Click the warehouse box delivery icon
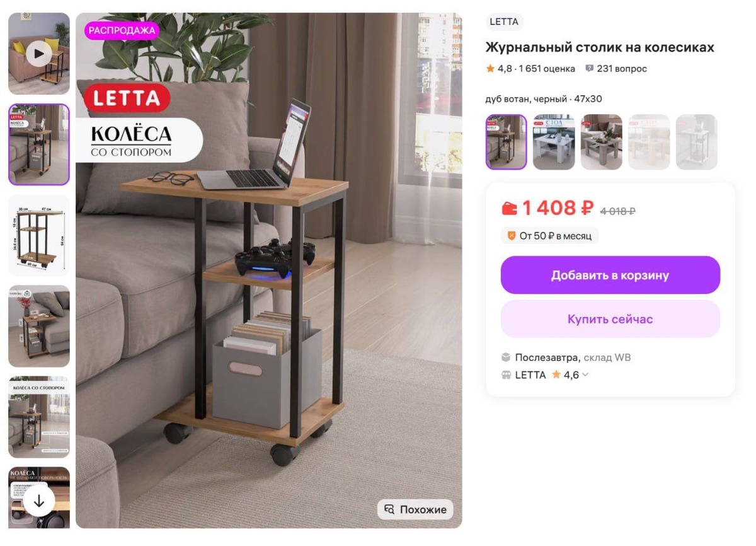 coord(506,357)
